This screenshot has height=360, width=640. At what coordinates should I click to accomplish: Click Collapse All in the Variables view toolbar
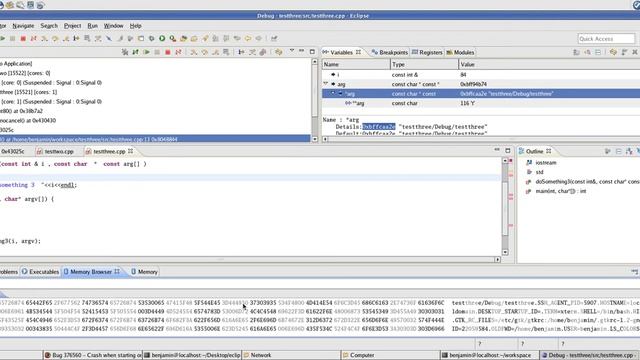tap(598, 52)
